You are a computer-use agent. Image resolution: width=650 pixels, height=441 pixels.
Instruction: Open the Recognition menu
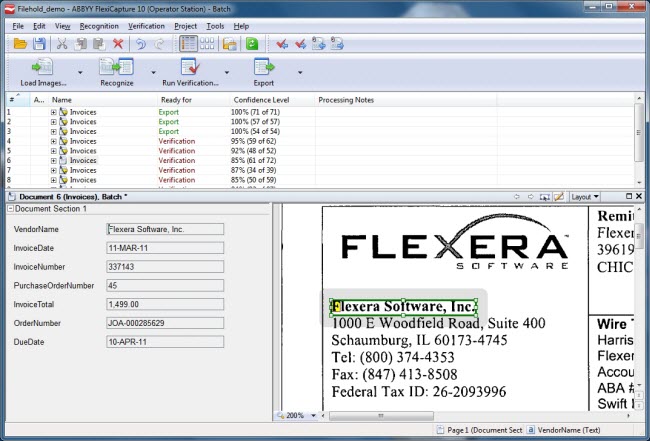coord(99,26)
